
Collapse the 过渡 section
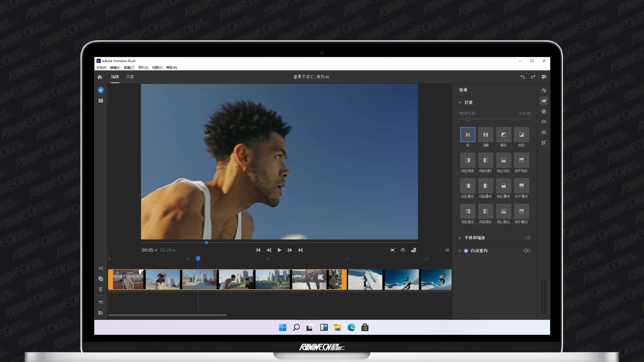pyautogui.click(x=460, y=103)
